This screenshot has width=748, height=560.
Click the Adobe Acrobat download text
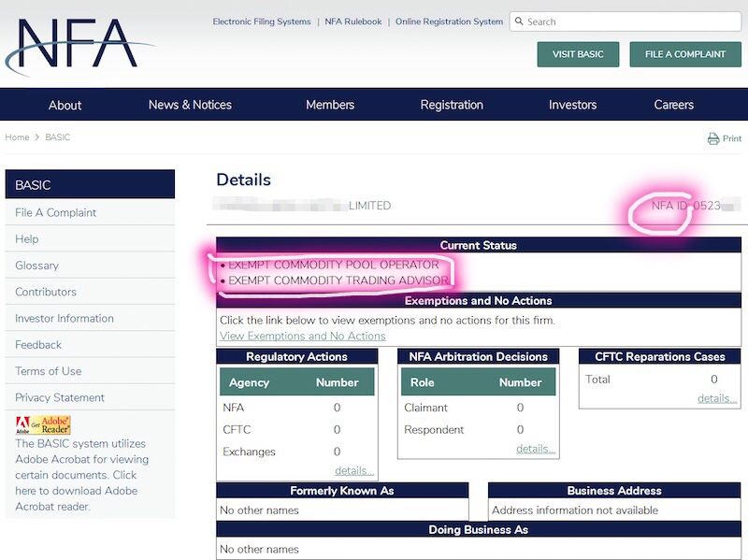[81, 475]
